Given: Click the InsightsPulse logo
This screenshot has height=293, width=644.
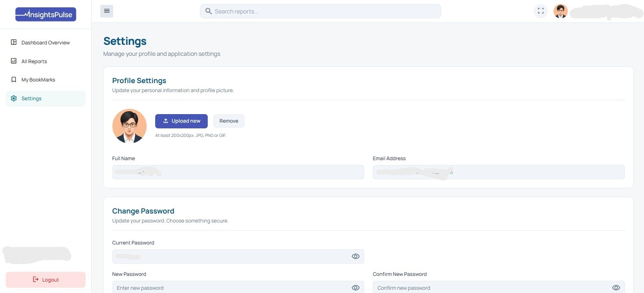Looking at the screenshot, I should pos(46,14).
